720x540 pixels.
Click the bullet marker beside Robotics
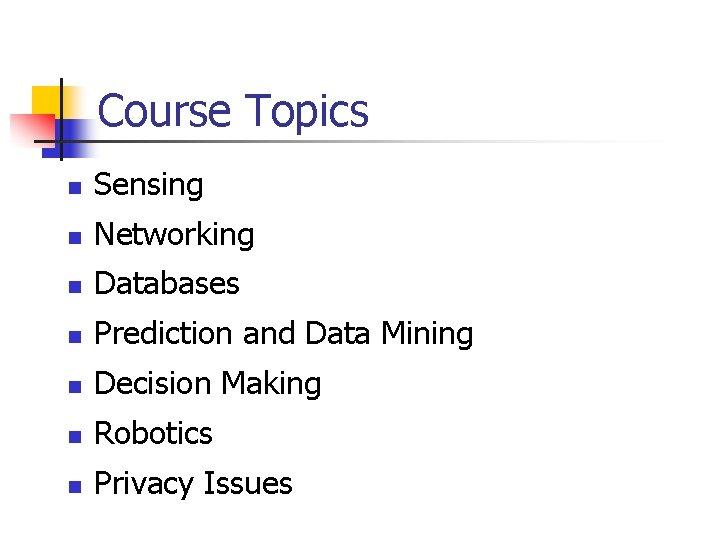pos(72,437)
